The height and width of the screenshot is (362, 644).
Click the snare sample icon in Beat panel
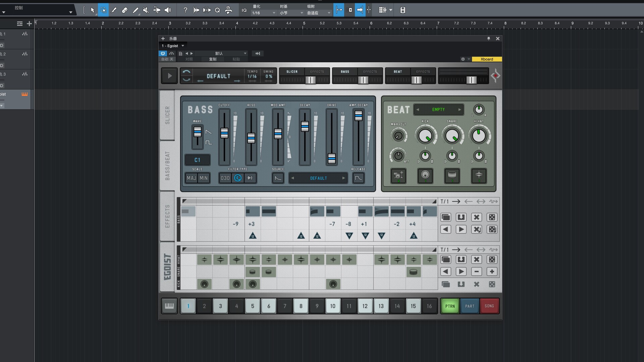tap(452, 176)
